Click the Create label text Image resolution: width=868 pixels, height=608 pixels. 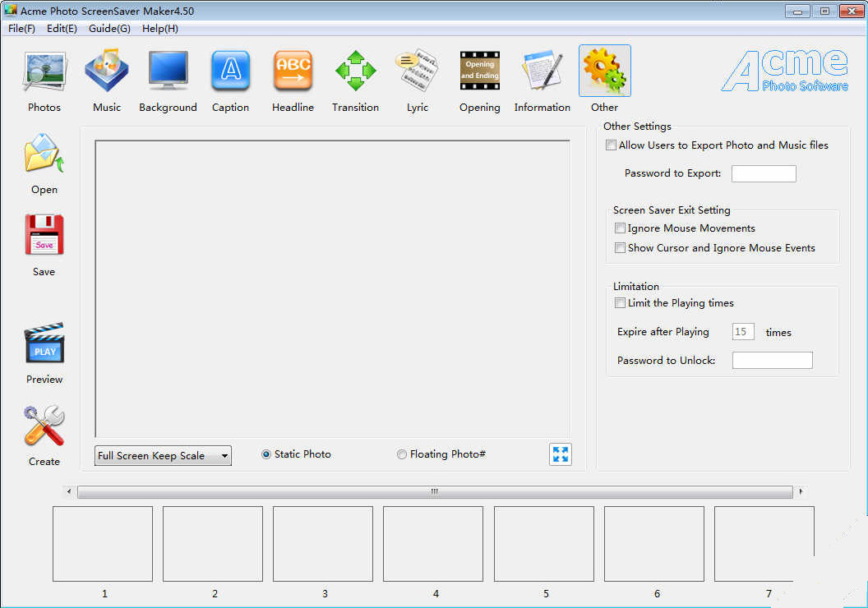pos(44,462)
